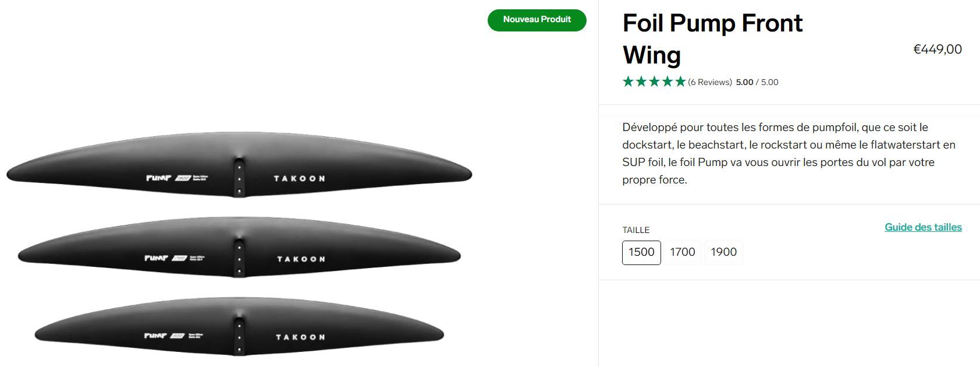
Task: Click the 5.00 / 5.00 rating score
Action: [757, 82]
